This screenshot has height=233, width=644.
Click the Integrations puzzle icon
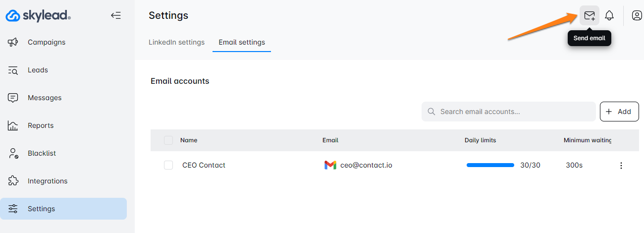13,181
